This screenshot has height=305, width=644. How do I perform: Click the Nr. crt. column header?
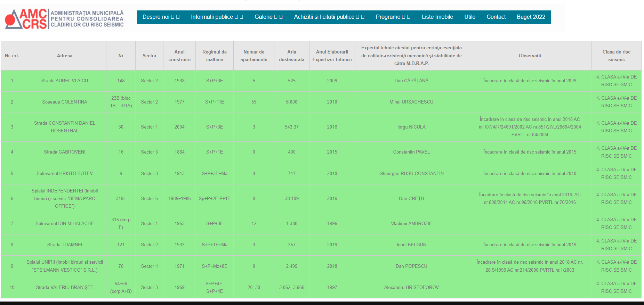(12, 56)
